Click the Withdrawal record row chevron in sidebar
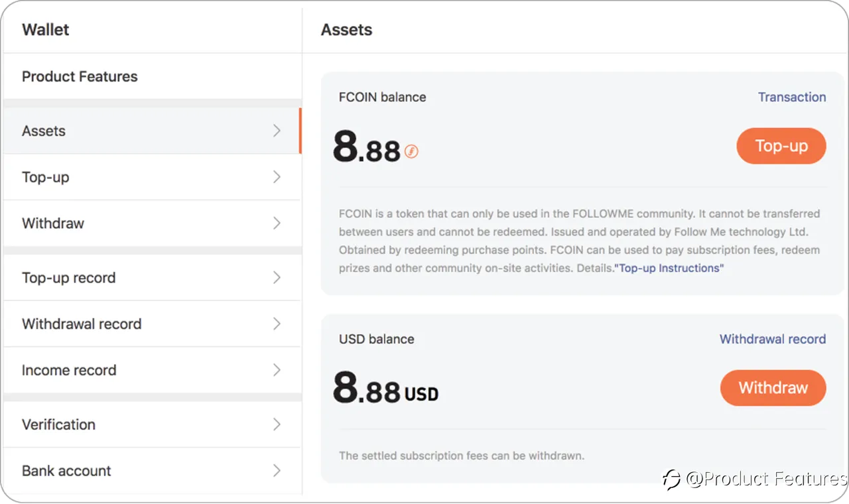The width and height of the screenshot is (849, 504). point(277,324)
